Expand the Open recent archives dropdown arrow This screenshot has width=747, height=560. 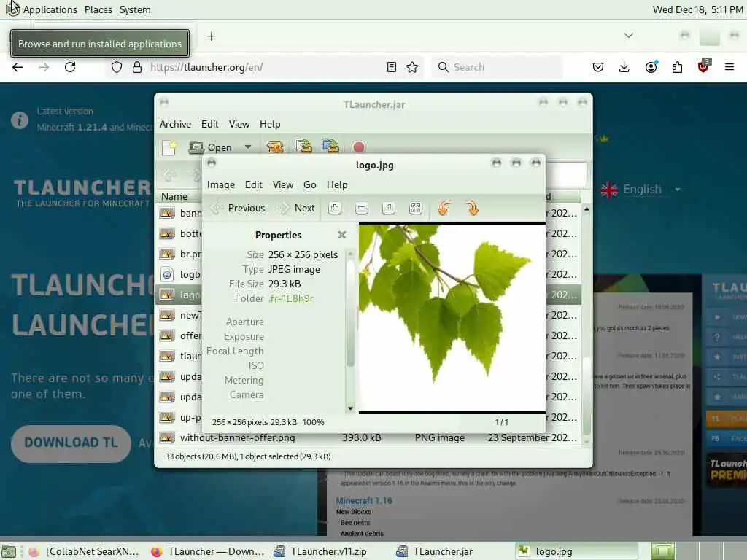tap(248, 147)
